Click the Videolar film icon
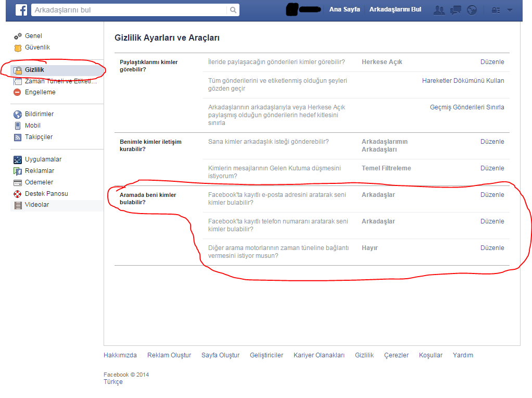 pos(18,205)
